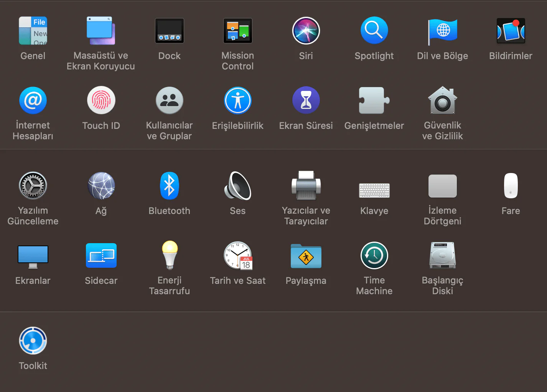
Task: Open Siri preferences
Action: coord(306,31)
